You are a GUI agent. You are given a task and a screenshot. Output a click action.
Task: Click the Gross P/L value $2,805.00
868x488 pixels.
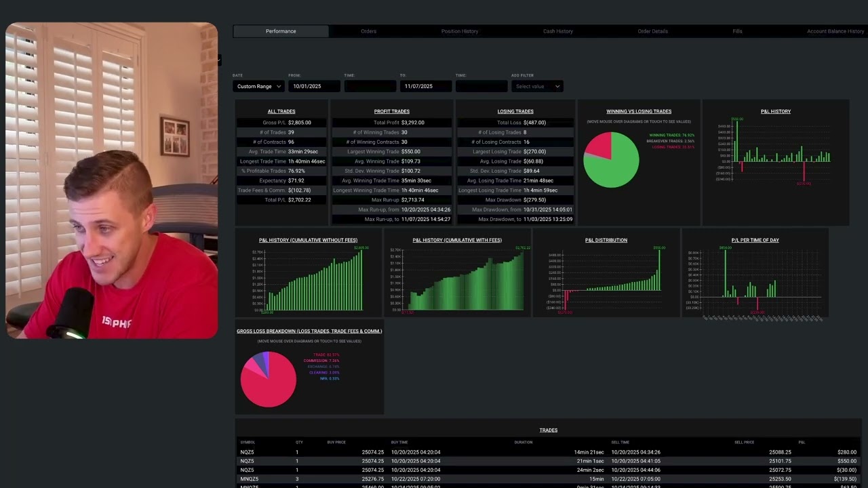point(299,123)
